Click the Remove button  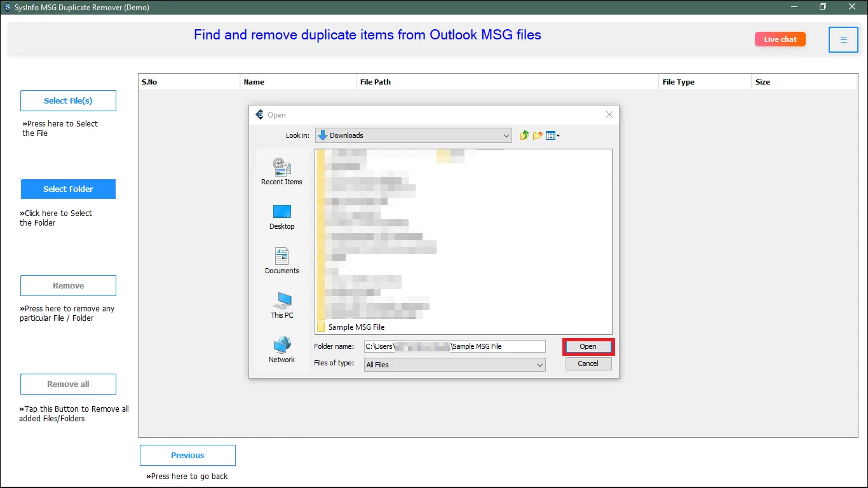pyautogui.click(x=68, y=285)
